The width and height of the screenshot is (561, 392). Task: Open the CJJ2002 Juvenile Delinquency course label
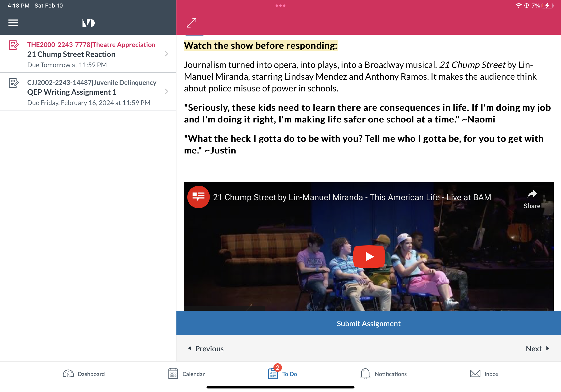pos(92,82)
